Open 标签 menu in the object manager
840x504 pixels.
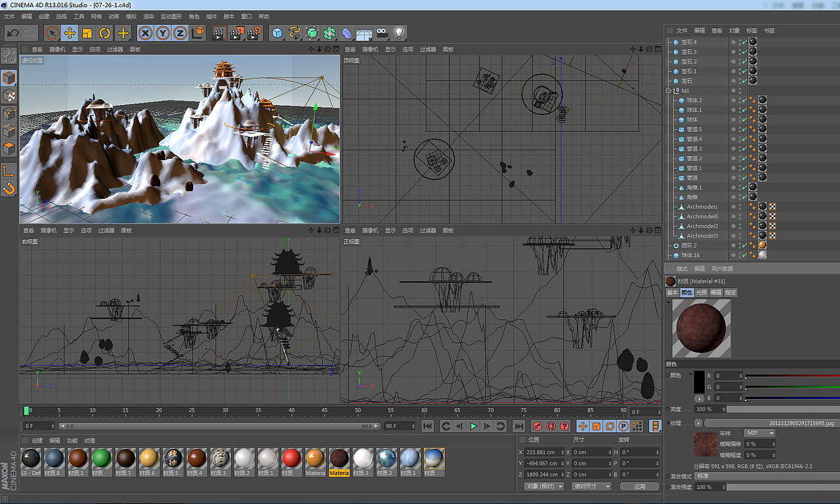pyautogui.click(x=751, y=31)
